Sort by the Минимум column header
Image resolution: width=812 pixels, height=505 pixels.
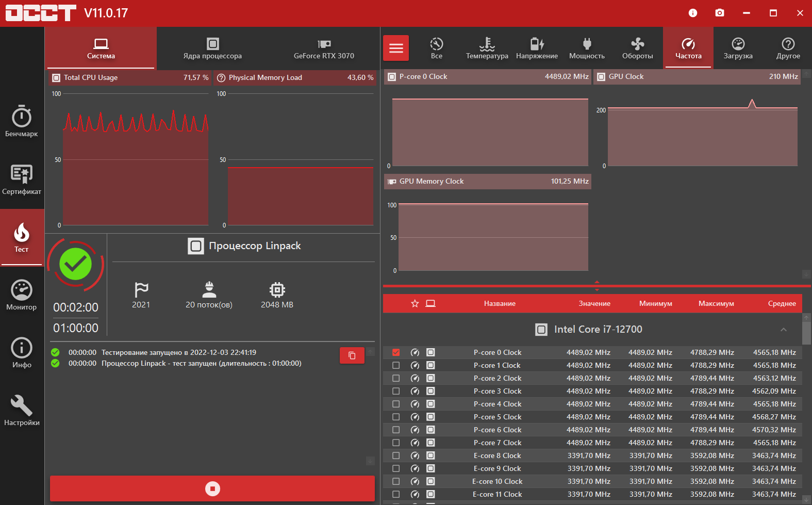coord(656,303)
